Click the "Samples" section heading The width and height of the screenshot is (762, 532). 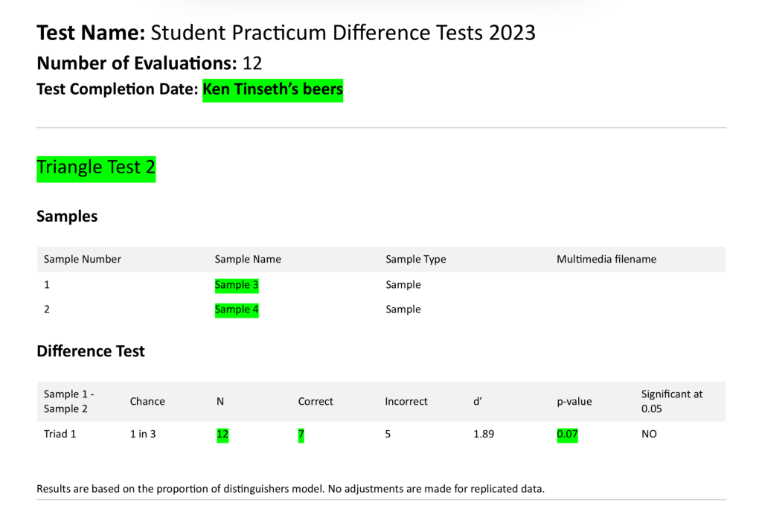tap(67, 217)
